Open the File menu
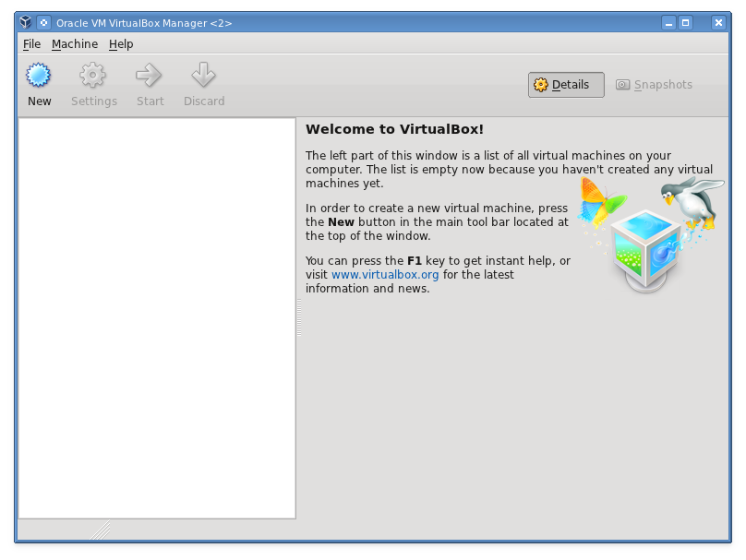This screenshot has height=560, width=746. (x=32, y=44)
